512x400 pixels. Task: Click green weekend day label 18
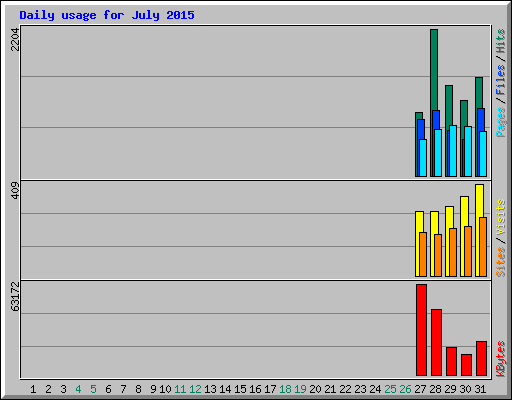coord(285,389)
